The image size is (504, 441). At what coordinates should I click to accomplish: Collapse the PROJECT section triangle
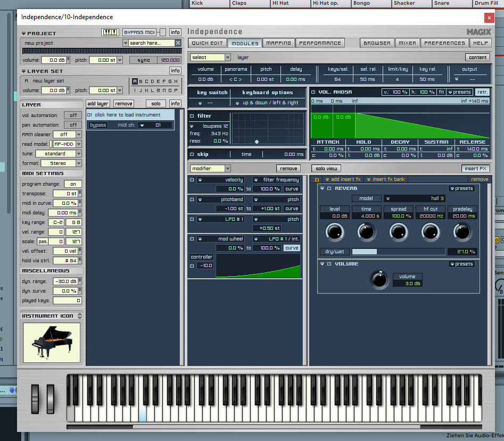[24, 34]
